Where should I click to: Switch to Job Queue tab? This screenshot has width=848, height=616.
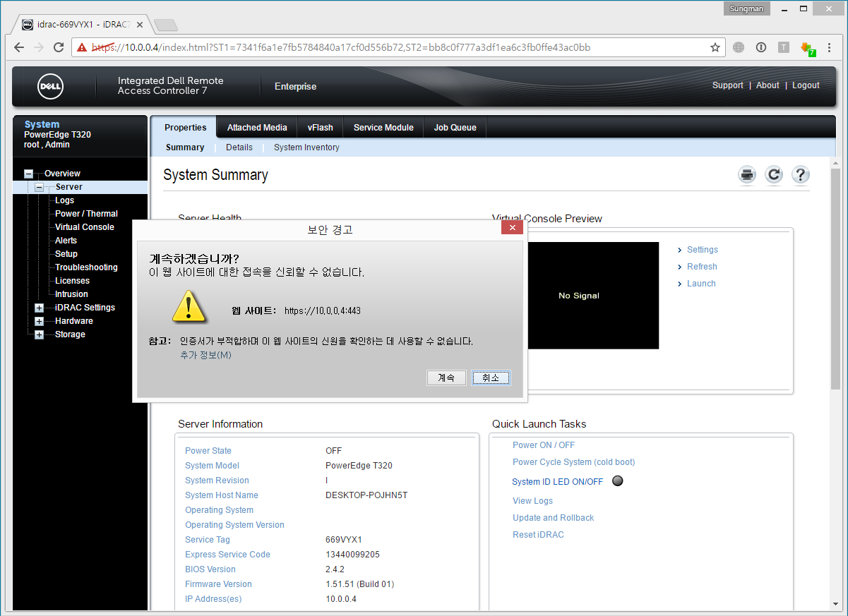tap(455, 128)
